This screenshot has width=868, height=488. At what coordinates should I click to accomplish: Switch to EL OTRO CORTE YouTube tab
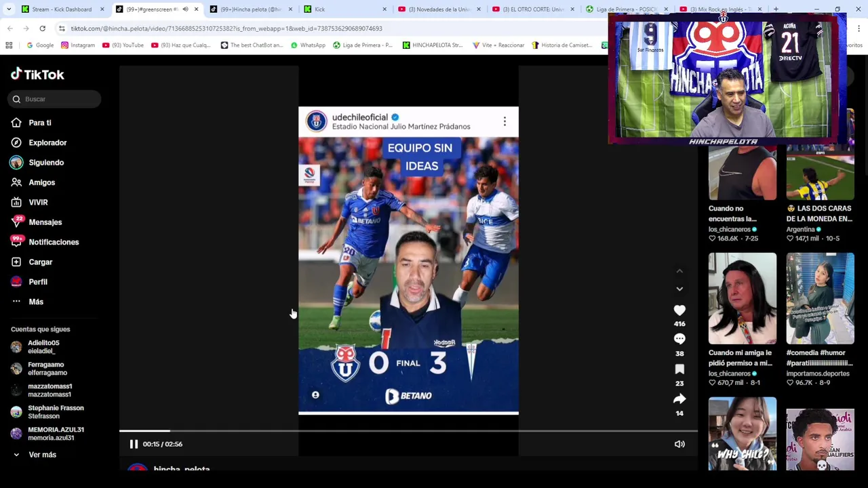[x=533, y=9]
